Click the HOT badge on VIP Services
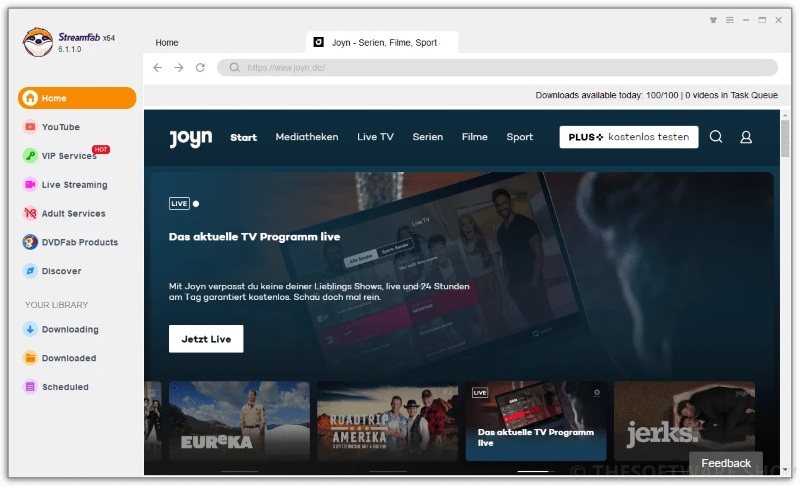The image size is (800, 486). (101, 149)
